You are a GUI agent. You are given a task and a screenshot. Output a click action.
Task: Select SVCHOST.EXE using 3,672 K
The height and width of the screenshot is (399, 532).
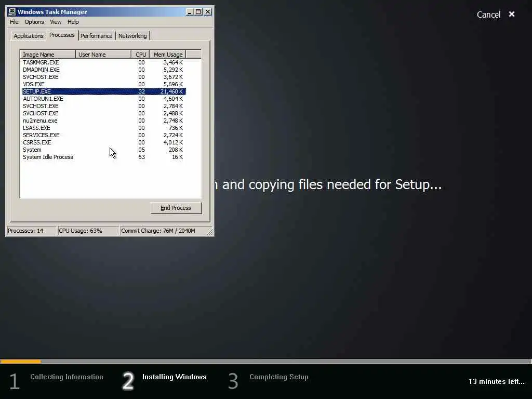pyautogui.click(x=103, y=77)
